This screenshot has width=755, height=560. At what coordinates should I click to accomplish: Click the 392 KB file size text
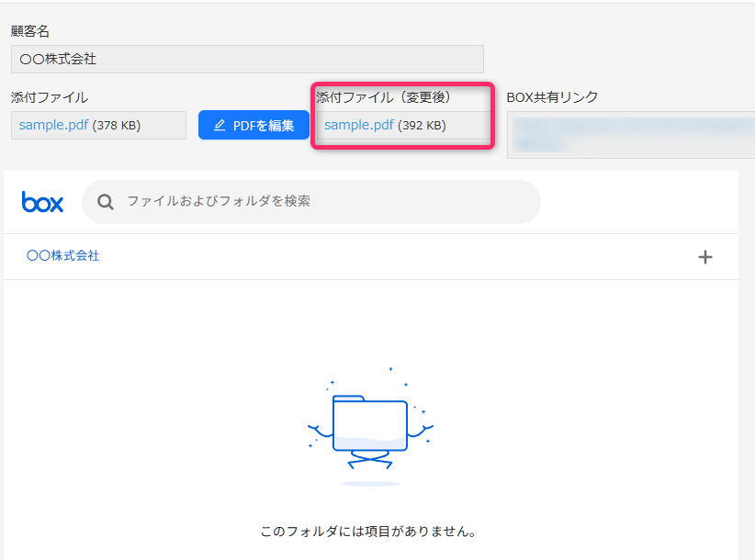click(x=422, y=126)
